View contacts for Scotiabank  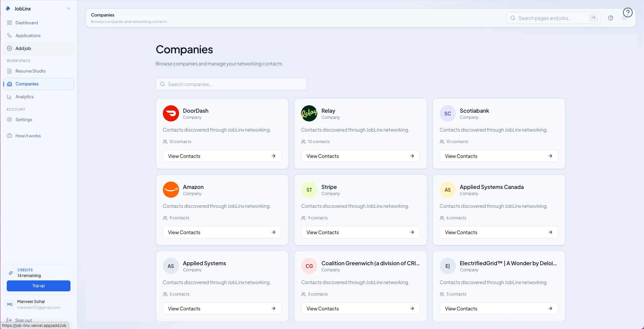click(499, 156)
